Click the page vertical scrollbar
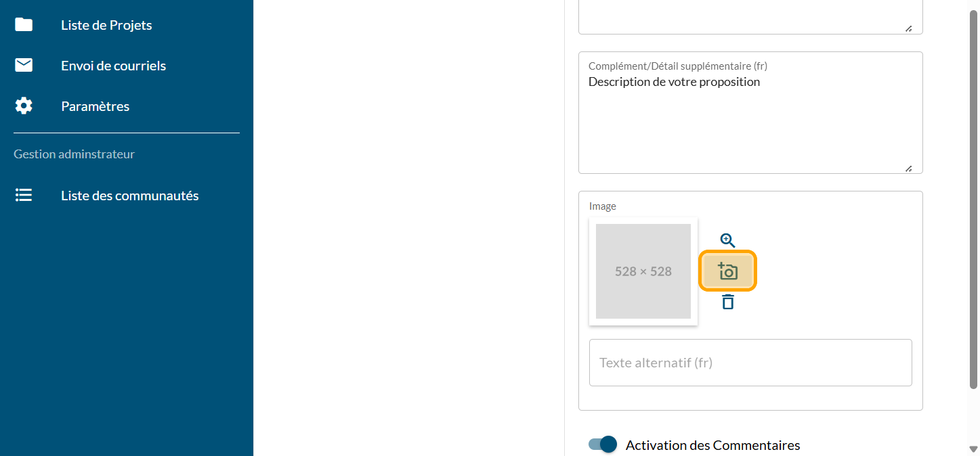Image resolution: width=980 pixels, height=456 pixels. pyautogui.click(x=974, y=203)
